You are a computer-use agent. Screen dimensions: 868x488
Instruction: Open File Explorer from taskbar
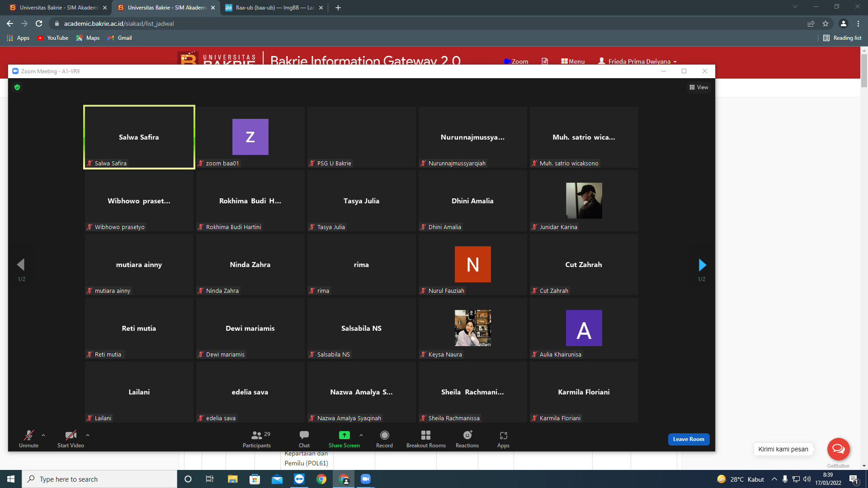click(232, 479)
